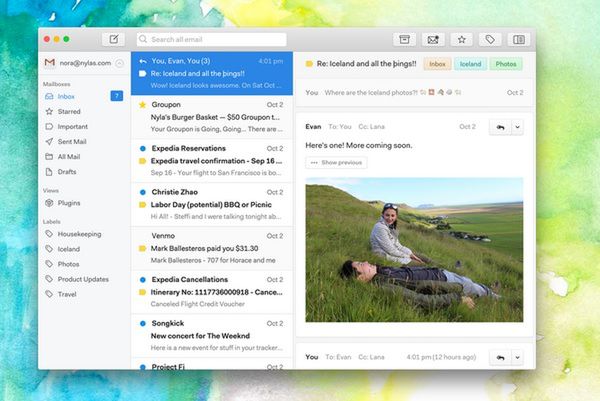Open the Starred mailbox
Viewport: 600px width, 401px height.
click(84, 111)
